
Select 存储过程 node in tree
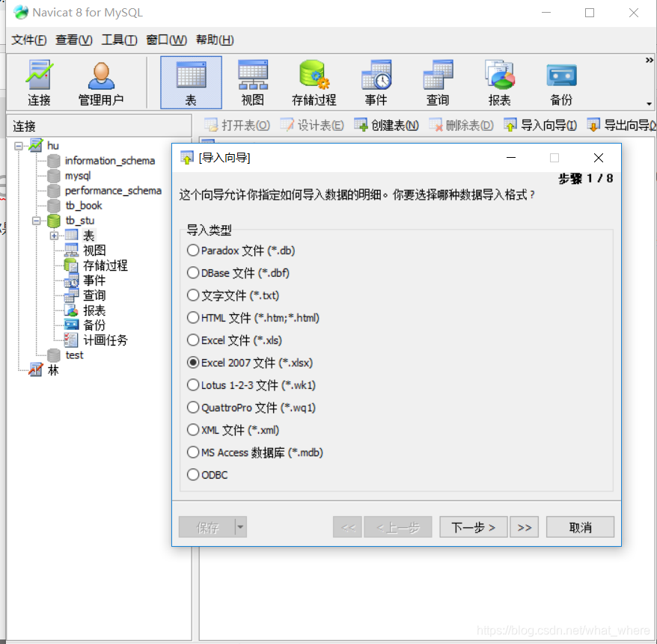point(106,266)
